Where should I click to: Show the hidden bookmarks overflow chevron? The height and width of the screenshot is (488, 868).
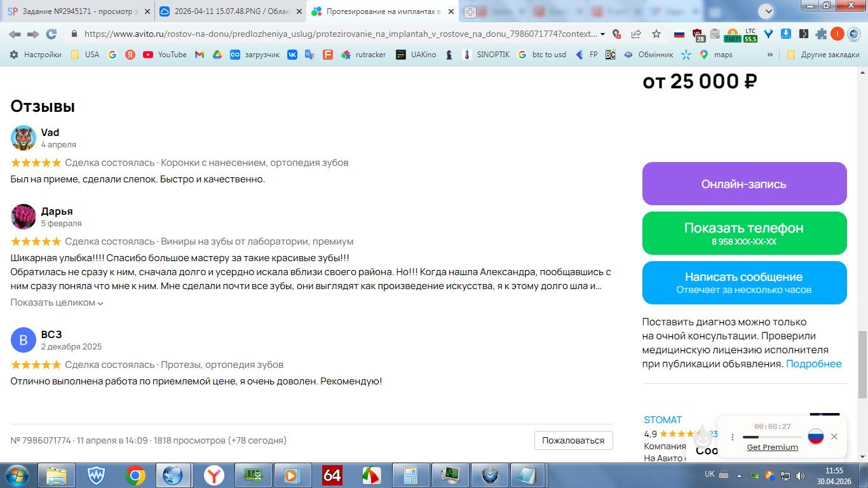click(x=771, y=55)
